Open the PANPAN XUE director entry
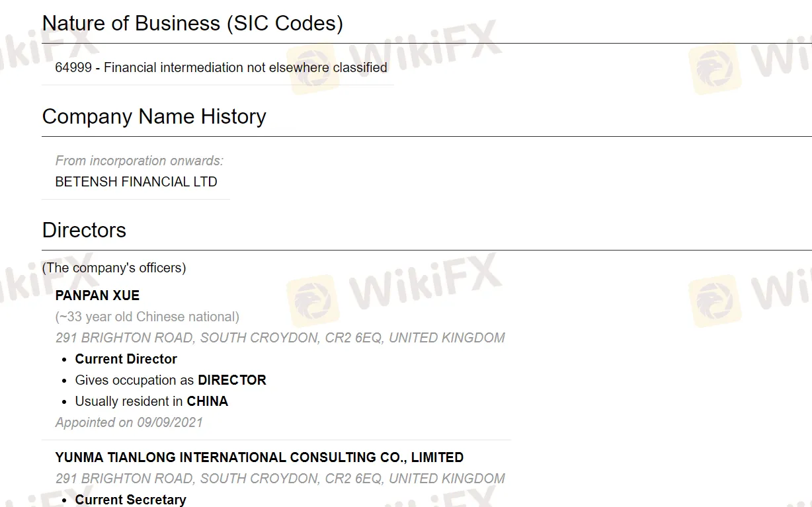 pos(97,295)
